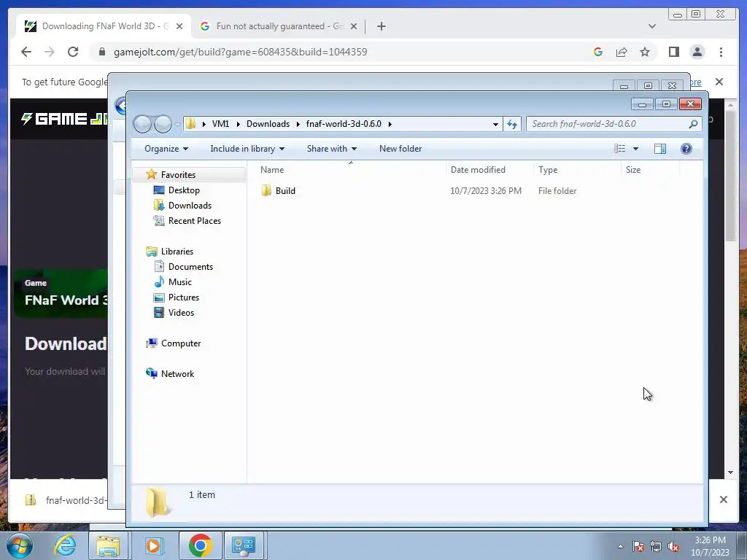
Task: Click the Google icon in the address bar
Action: point(598,52)
